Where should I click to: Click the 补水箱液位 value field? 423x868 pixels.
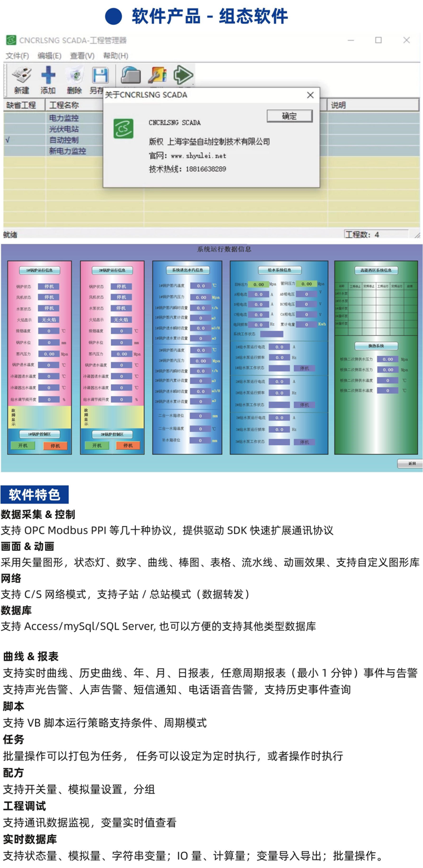pos(200,440)
